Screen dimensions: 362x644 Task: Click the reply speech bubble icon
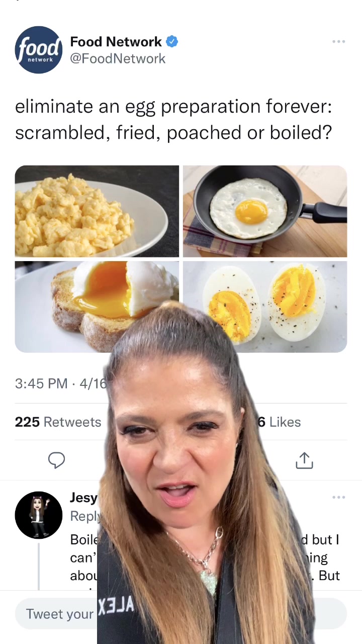click(x=56, y=460)
